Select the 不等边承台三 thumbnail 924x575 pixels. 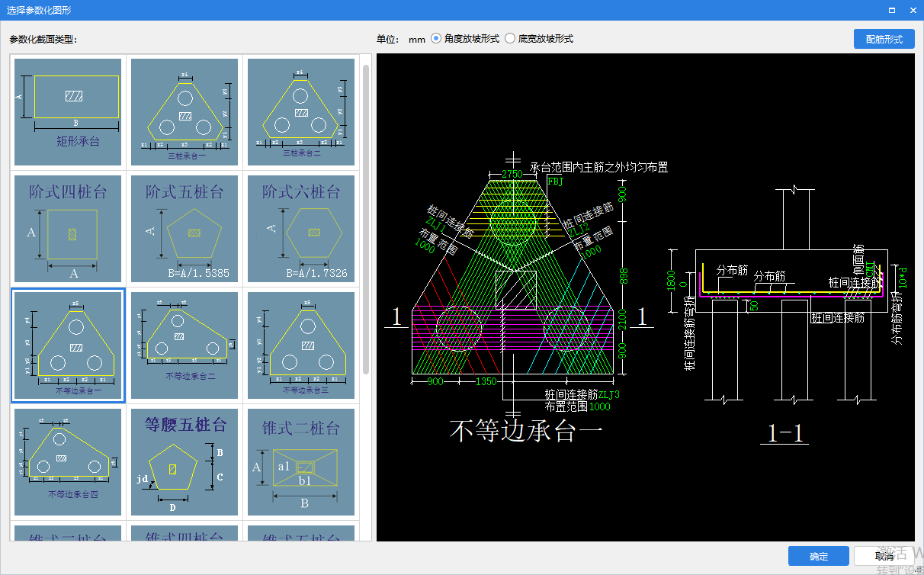point(301,345)
